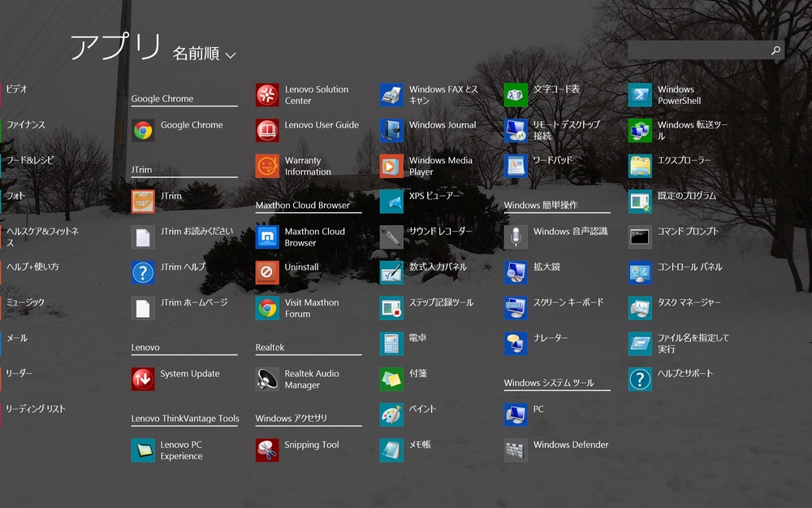Launch the System Update icon

[x=143, y=379]
